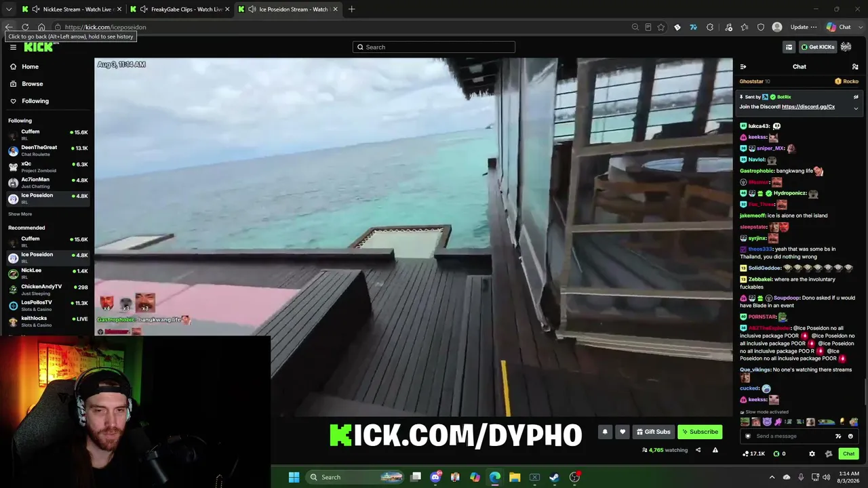Click the Kick logo
This screenshot has height=488, width=868.
tap(39, 47)
